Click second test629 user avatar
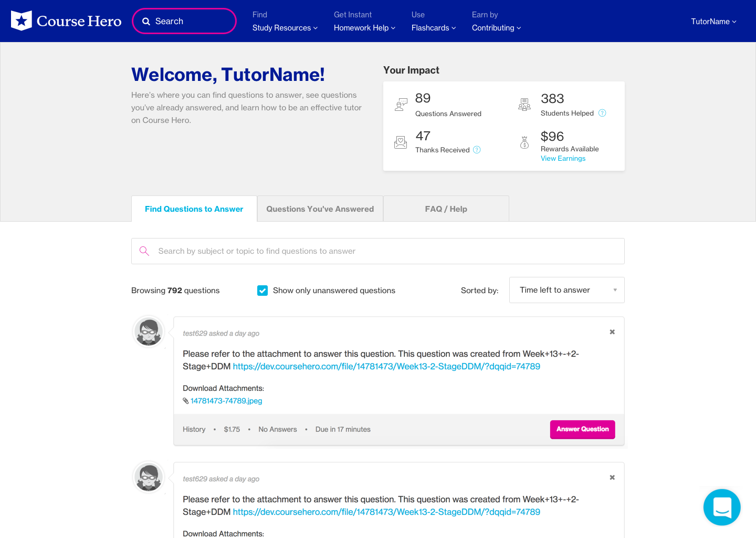 point(149,478)
